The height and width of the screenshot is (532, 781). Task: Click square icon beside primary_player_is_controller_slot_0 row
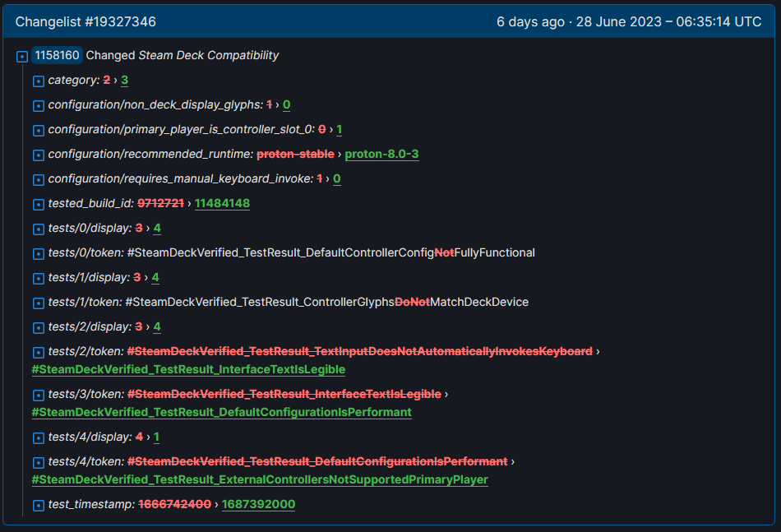pyautogui.click(x=39, y=131)
